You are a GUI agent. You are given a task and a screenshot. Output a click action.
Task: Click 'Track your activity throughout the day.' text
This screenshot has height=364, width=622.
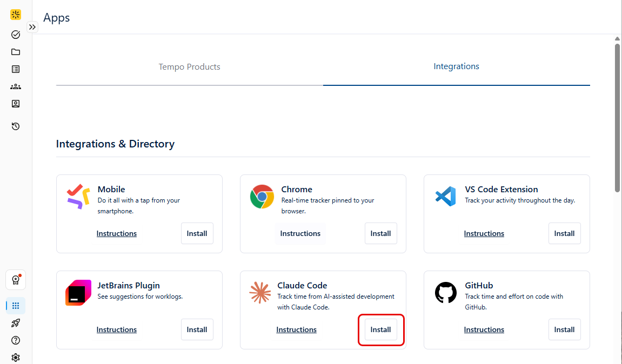[x=520, y=200]
